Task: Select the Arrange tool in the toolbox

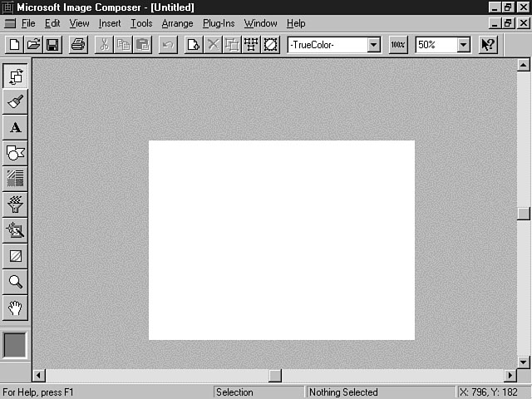Action: tap(15, 76)
